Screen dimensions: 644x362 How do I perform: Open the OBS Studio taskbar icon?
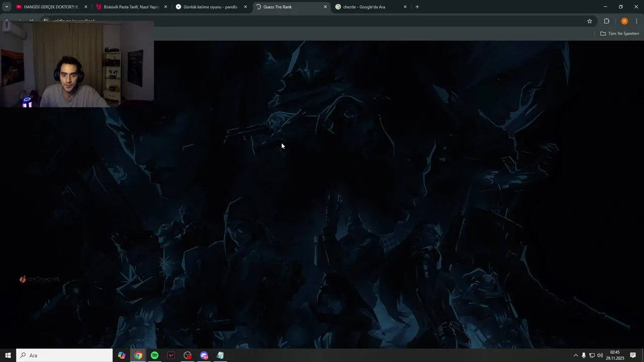coord(188,355)
